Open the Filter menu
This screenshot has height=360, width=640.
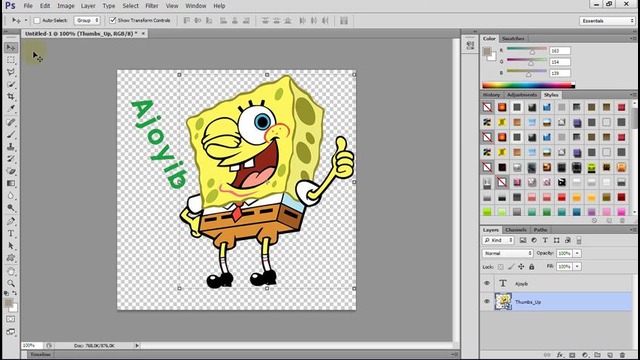152,6
